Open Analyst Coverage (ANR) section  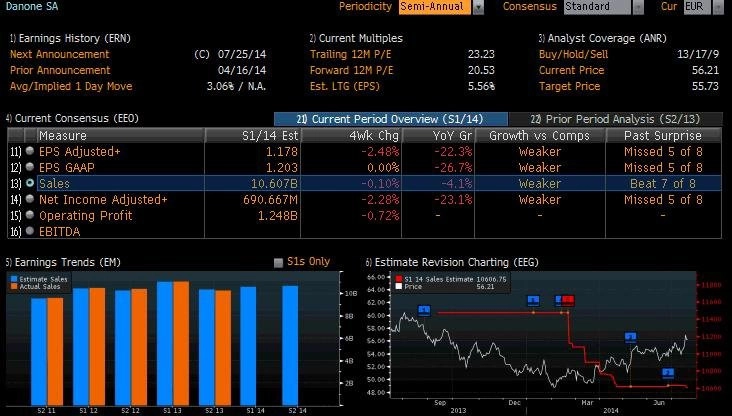(x=602, y=38)
